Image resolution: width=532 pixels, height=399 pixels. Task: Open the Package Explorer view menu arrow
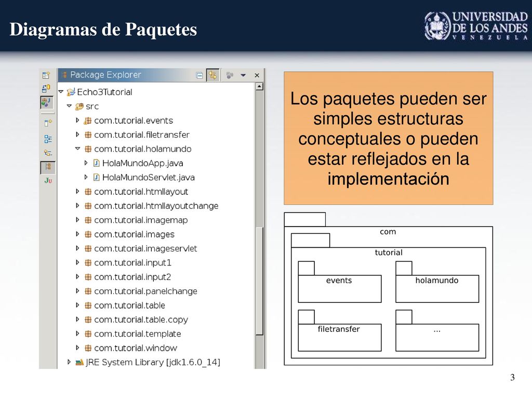coord(243,75)
